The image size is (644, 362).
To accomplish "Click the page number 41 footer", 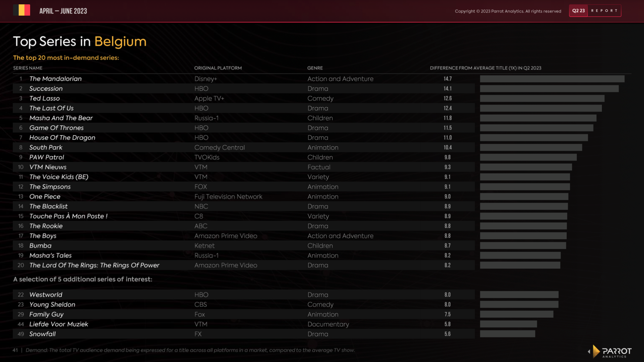I will click(15, 350).
